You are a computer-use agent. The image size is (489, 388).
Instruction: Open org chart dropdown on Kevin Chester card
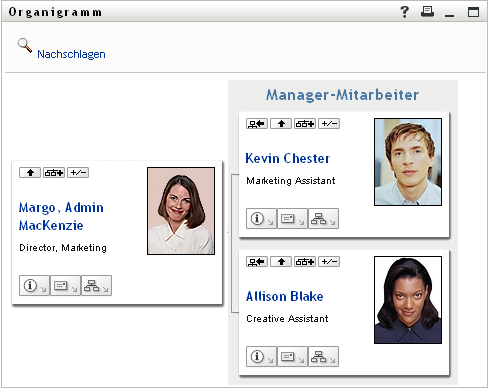[x=323, y=219]
